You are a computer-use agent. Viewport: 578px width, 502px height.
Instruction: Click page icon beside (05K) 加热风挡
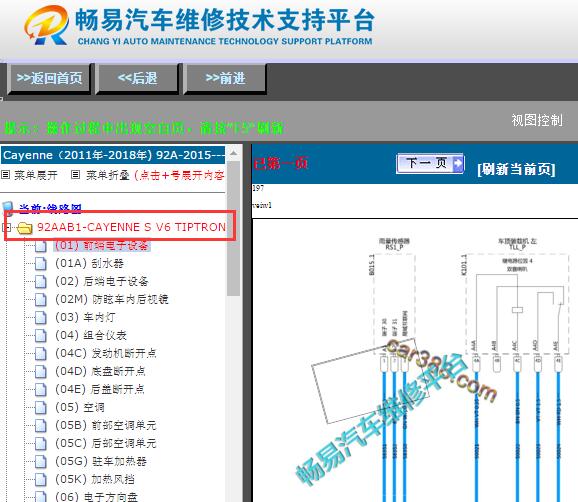(x=41, y=480)
